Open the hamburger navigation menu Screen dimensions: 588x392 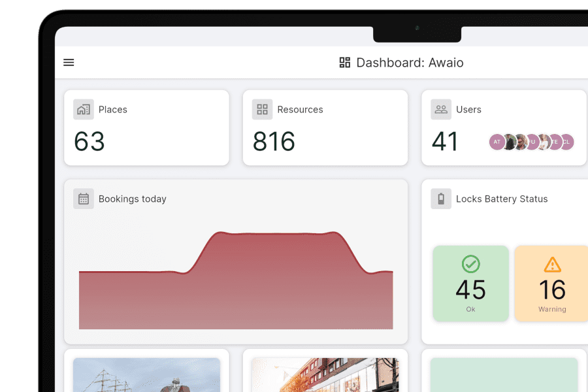pos(69,62)
